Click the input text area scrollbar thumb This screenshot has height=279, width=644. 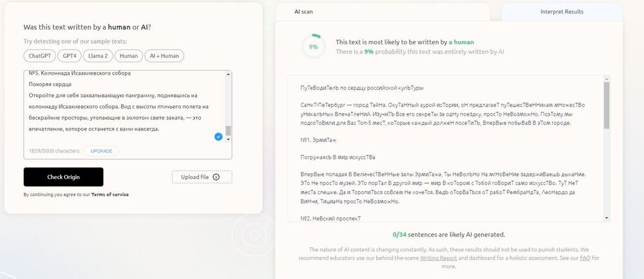[229, 130]
